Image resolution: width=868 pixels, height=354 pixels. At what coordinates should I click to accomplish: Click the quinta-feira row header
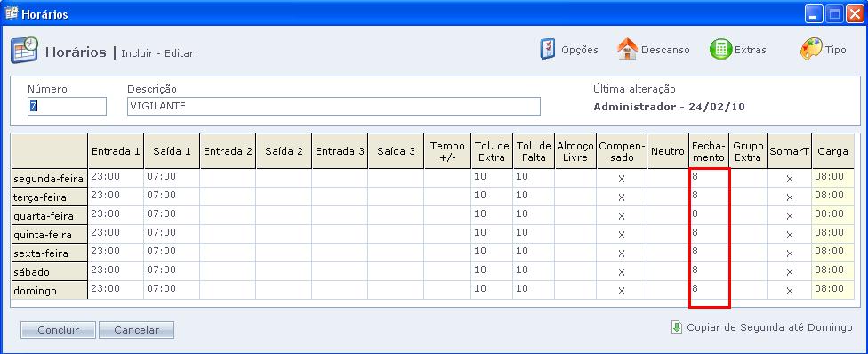tap(49, 235)
